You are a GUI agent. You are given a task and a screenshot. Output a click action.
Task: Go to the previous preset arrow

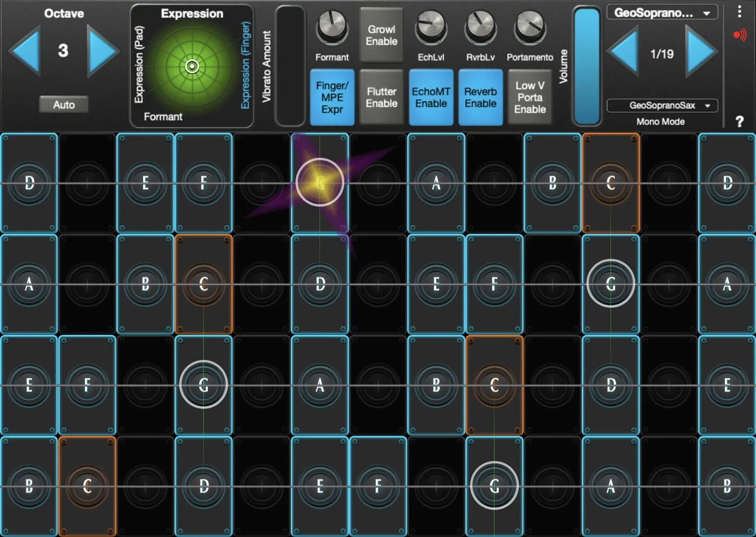(623, 51)
